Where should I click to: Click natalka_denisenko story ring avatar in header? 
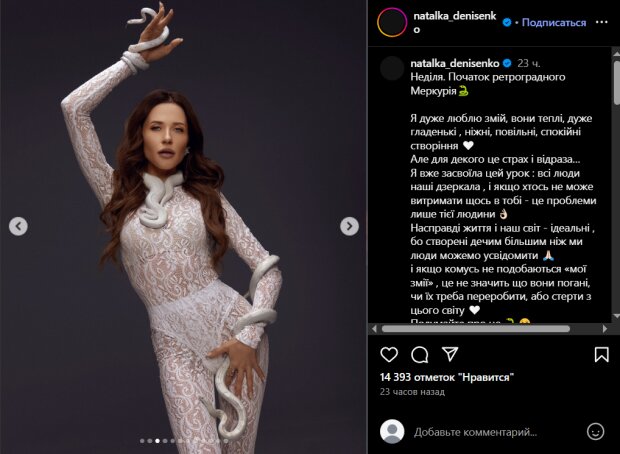(392, 22)
